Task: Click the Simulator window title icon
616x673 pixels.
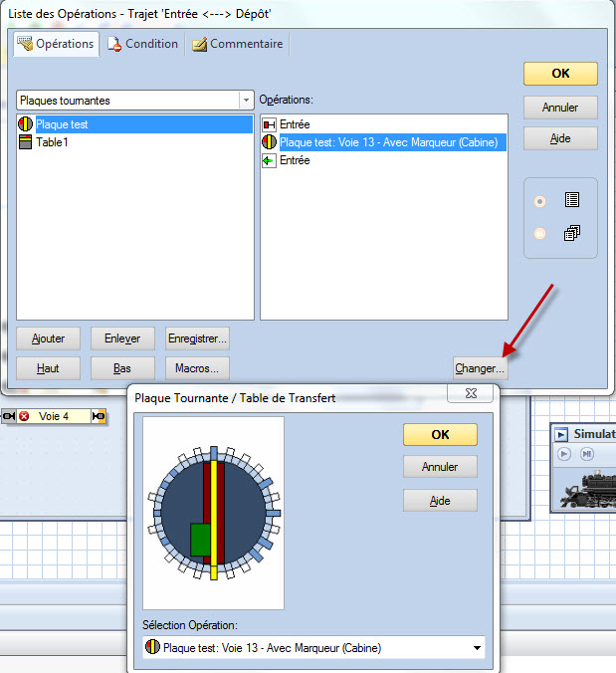Action: click(560, 435)
